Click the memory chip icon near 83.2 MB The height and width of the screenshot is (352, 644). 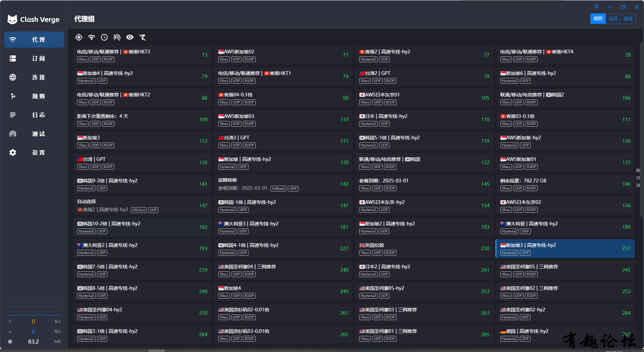(x=10, y=342)
